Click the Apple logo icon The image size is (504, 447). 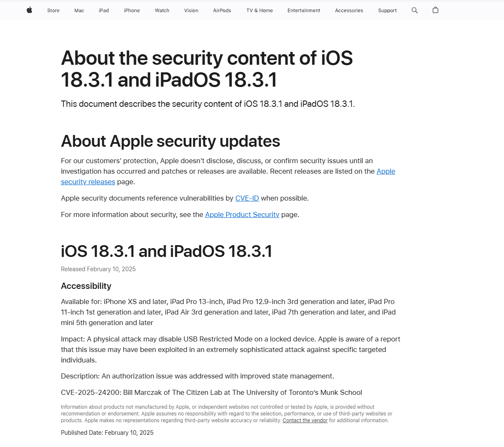(x=29, y=10)
